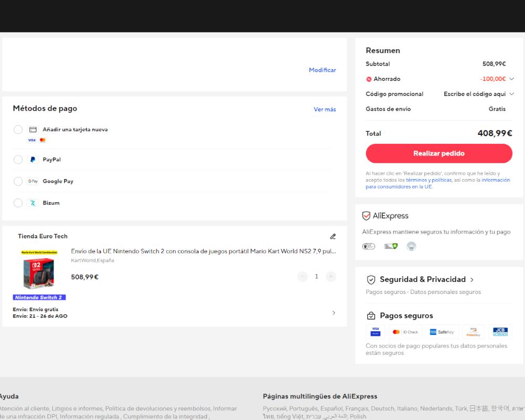Click Ver más payment methods link
Viewport: 525px width, 420px height.
pyautogui.click(x=324, y=109)
